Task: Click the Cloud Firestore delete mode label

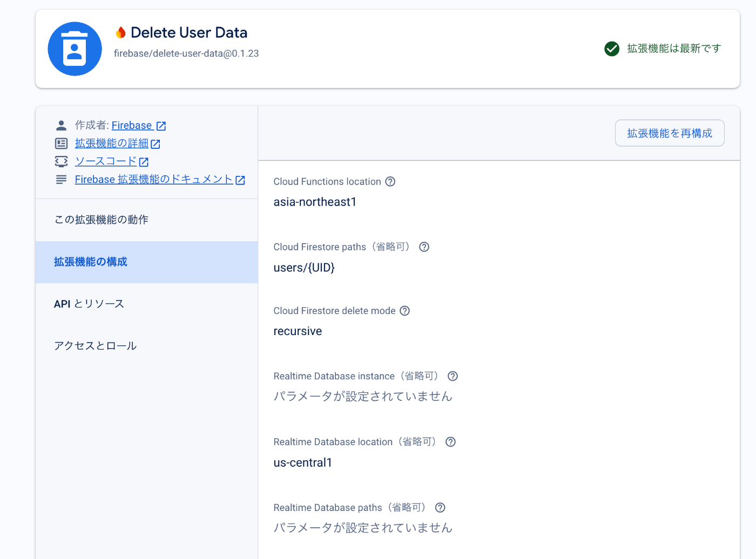Action: [334, 311]
